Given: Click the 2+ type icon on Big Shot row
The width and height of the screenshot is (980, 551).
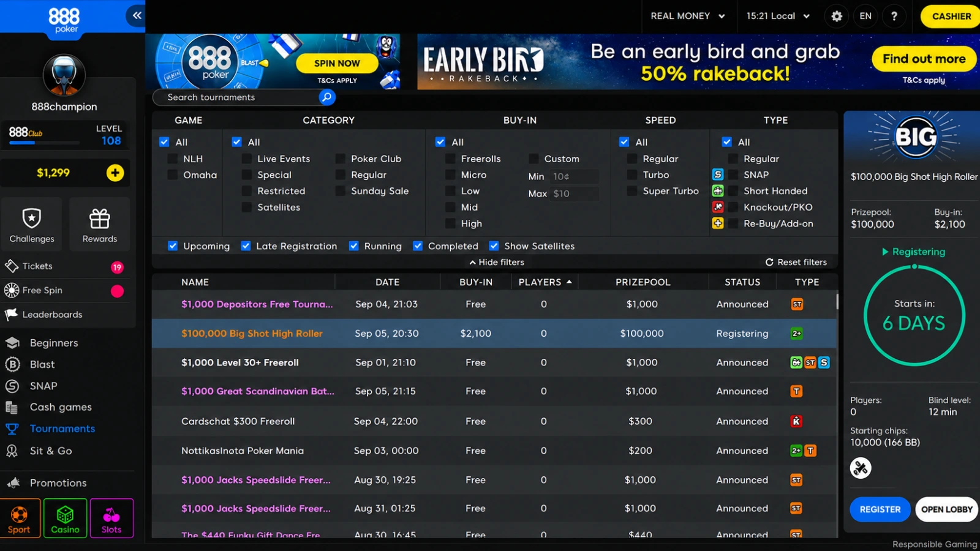Looking at the screenshot, I should 796,334.
